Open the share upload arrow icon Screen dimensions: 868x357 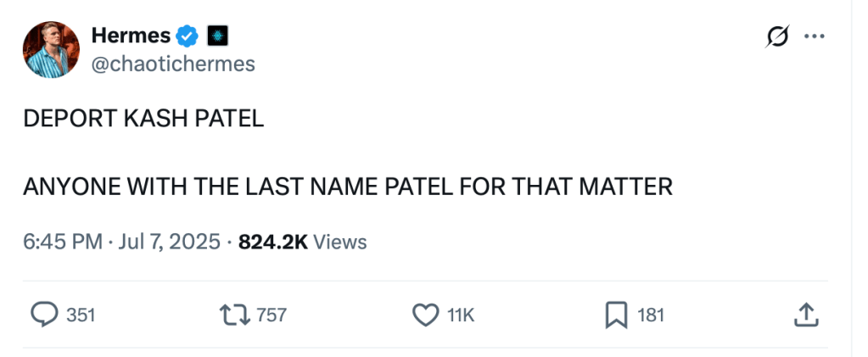coord(805,315)
